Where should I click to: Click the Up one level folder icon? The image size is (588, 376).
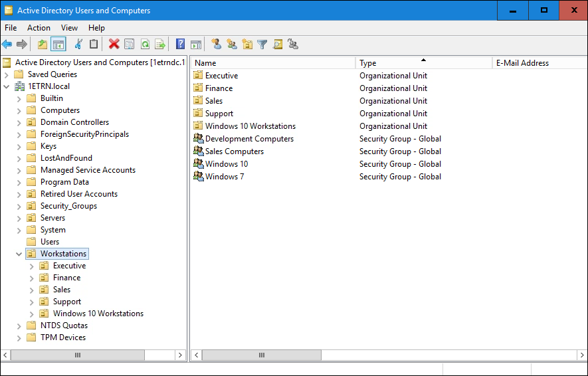43,45
